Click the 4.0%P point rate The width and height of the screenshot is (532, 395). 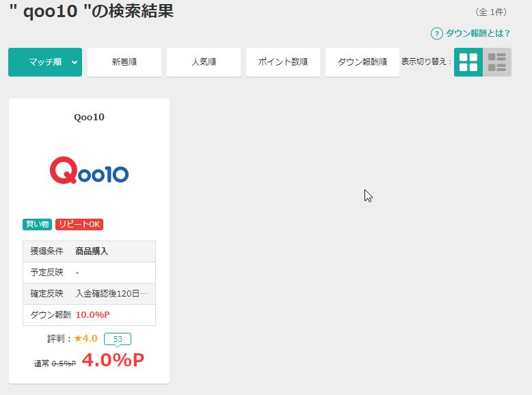[113, 359]
